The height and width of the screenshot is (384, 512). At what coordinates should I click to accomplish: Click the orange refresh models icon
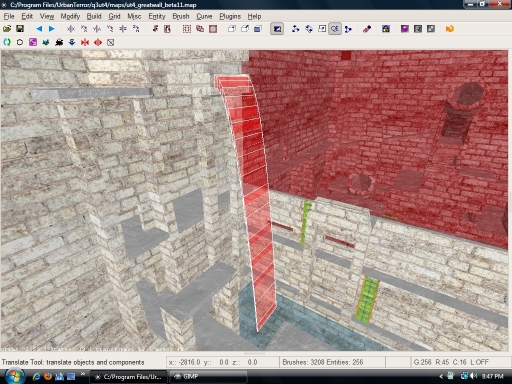450,29
